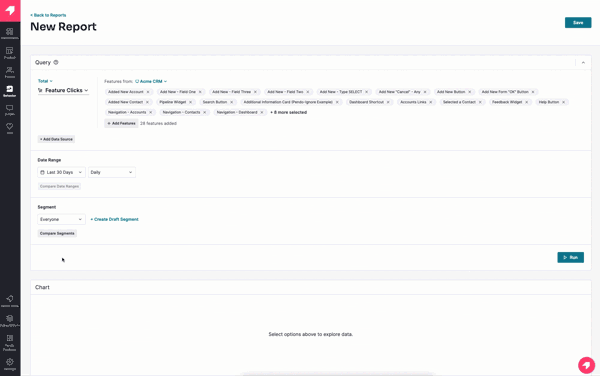
Task: Click the Run button
Action: (x=570, y=257)
